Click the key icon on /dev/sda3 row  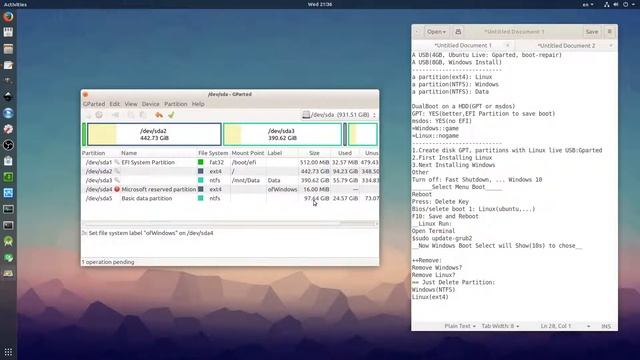pos(117,180)
